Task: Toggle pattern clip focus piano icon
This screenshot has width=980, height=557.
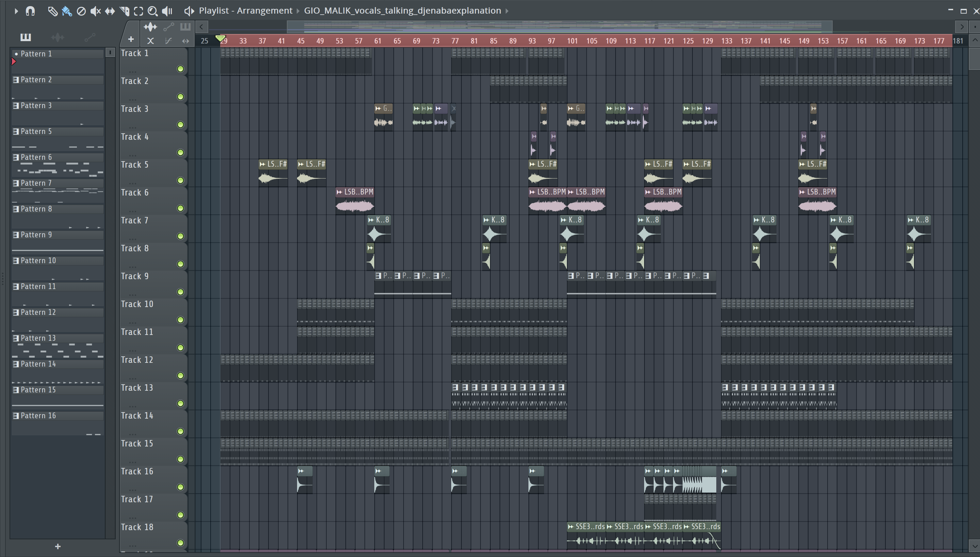Action: (x=185, y=27)
